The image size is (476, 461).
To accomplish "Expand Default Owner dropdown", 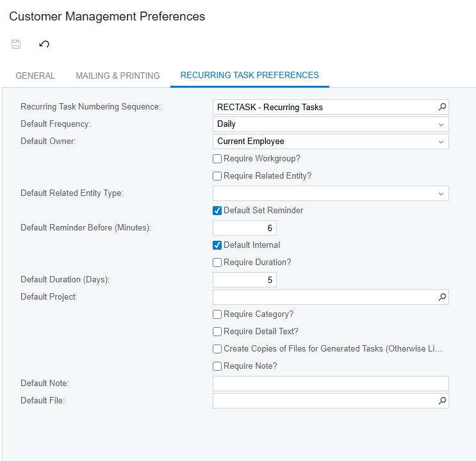I will click(441, 142).
